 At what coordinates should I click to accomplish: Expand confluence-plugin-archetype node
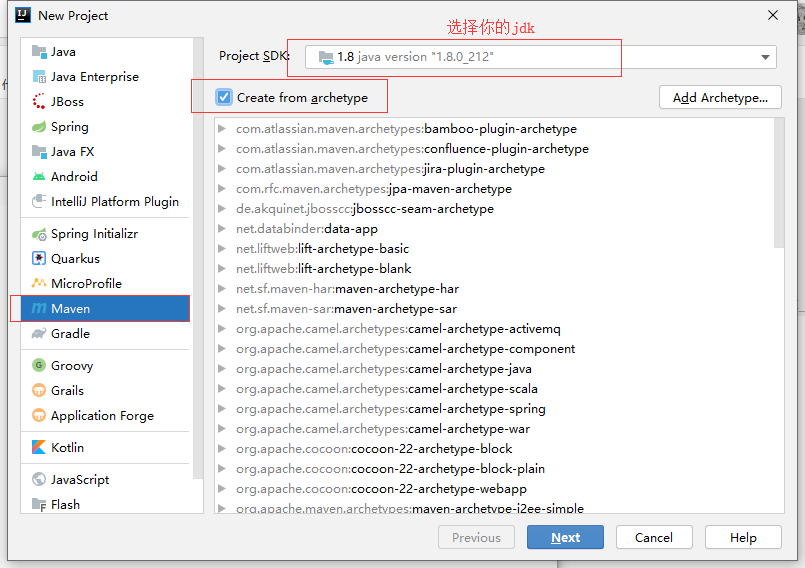222,148
